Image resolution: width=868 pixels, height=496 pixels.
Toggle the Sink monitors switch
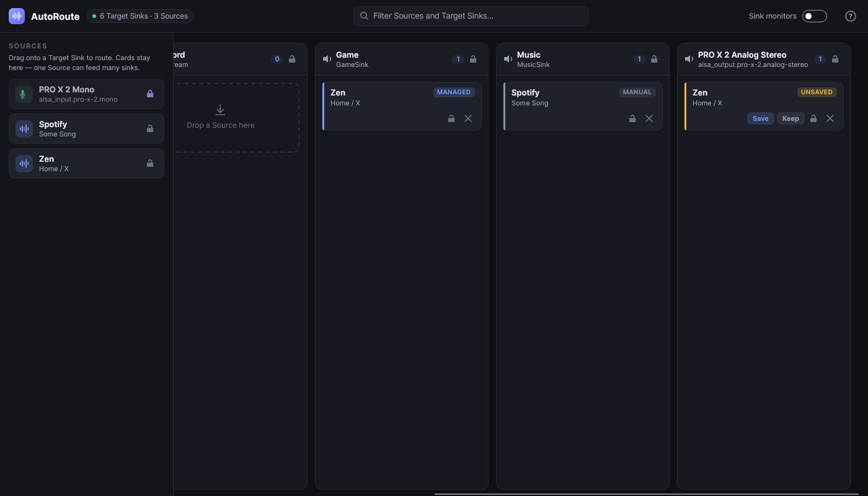click(x=815, y=16)
